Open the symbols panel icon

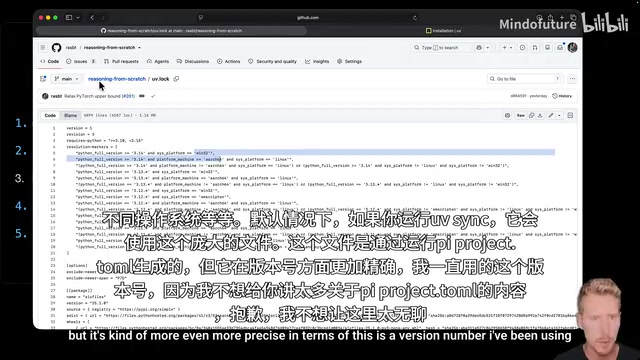(x=570, y=116)
